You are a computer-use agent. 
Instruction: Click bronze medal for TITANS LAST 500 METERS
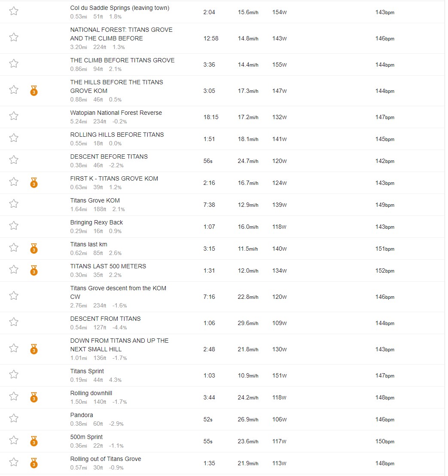click(x=34, y=270)
